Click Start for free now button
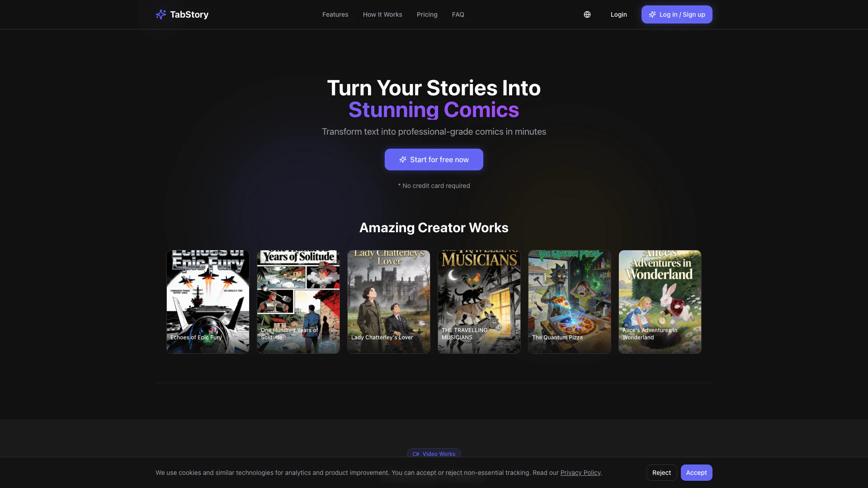This screenshot has width=868, height=488. pyautogui.click(x=434, y=160)
